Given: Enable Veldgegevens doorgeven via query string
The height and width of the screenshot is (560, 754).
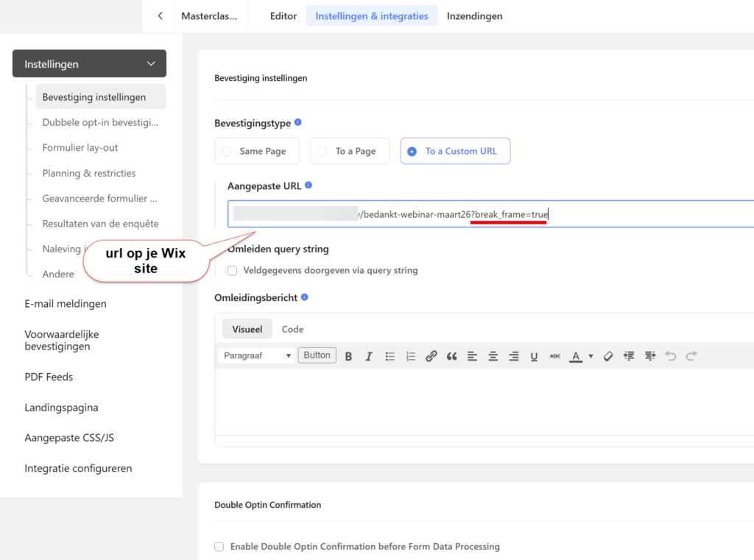Looking at the screenshot, I should pos(233,271).
